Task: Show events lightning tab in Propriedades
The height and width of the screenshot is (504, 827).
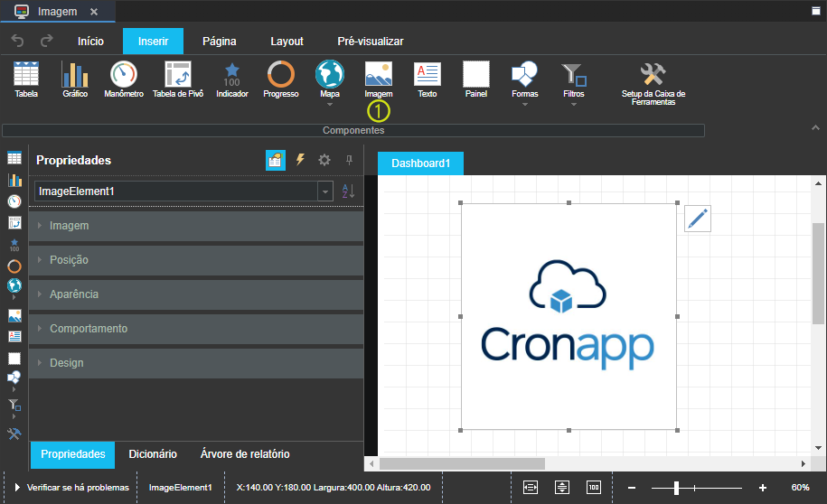Action: (300, 160)
